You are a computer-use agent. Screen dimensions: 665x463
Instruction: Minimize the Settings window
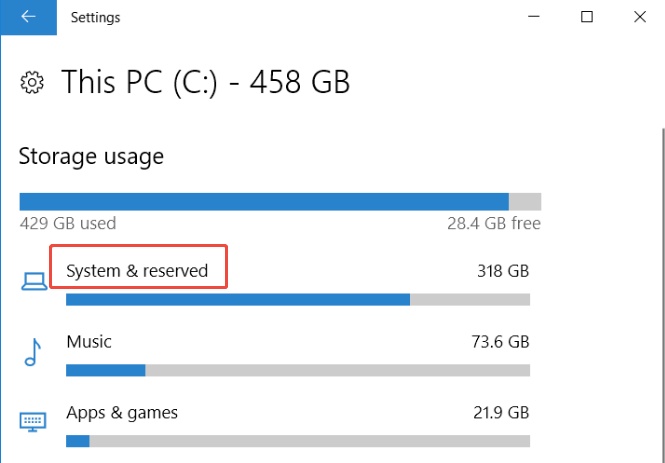534,17
